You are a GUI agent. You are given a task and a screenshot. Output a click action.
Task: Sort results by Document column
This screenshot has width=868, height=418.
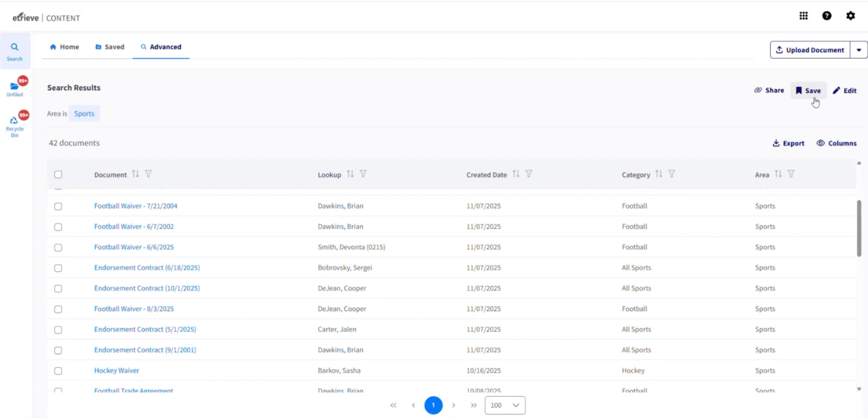coord(135,174)
